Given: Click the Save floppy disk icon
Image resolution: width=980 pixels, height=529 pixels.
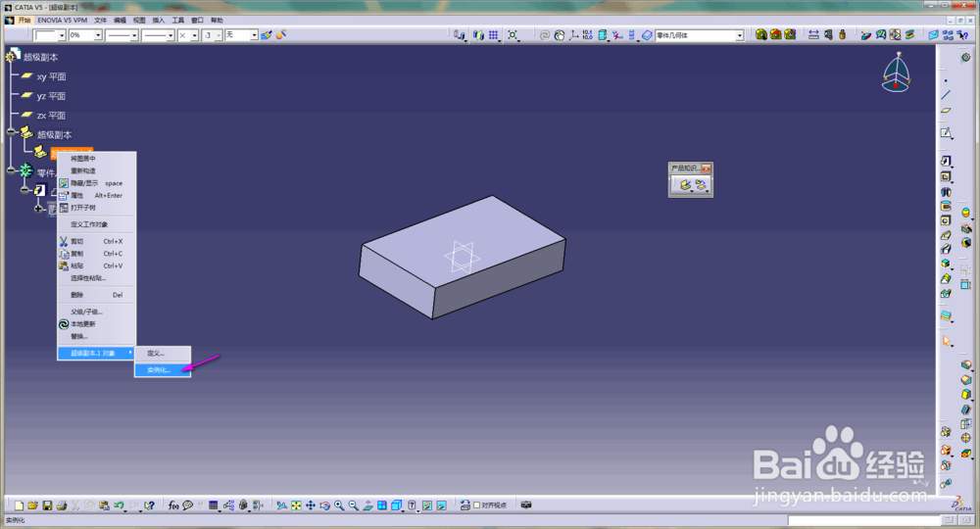Looking at the screenshot, I should tap(47, 505).
